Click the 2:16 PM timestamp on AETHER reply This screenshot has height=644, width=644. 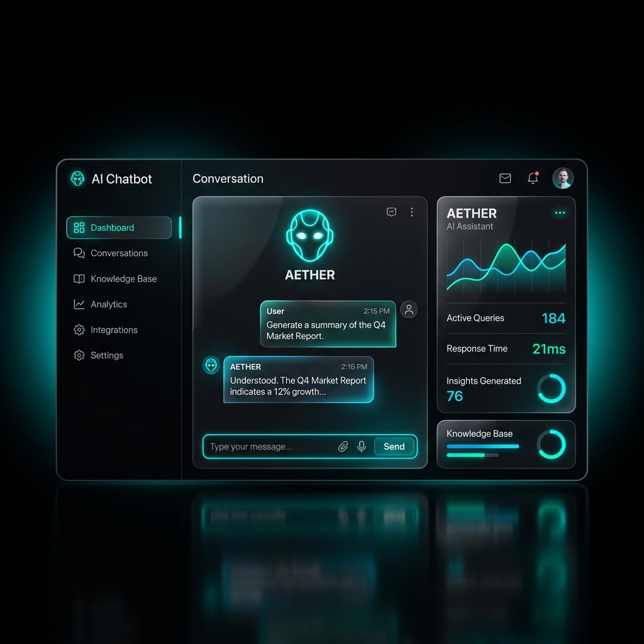pos(354,367)
